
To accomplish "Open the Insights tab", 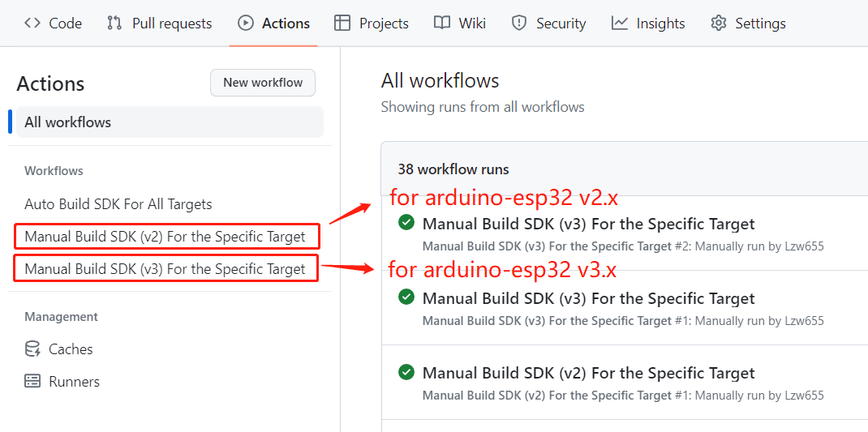I will point(648,24).
